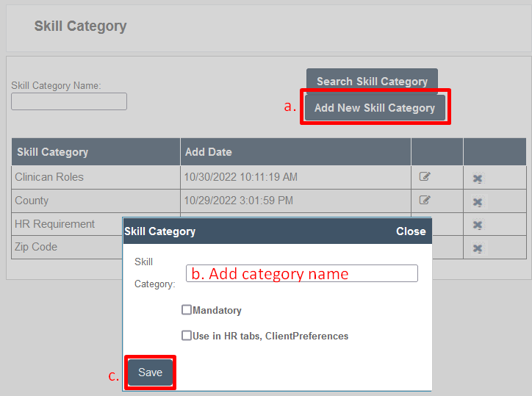
Task: Delete the Zip Code category
Action: click(x=478, y=248)
